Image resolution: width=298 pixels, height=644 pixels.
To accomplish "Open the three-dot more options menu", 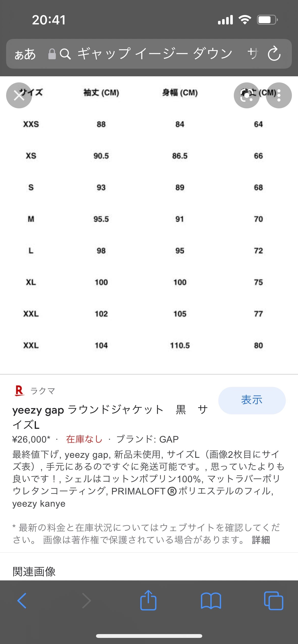I will (x=279, y=95).
